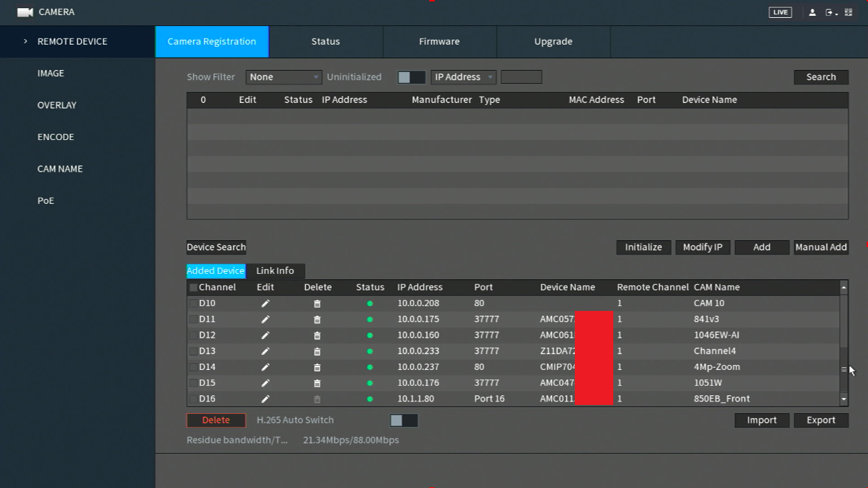Check the box for channel D11

pos(194,319)
